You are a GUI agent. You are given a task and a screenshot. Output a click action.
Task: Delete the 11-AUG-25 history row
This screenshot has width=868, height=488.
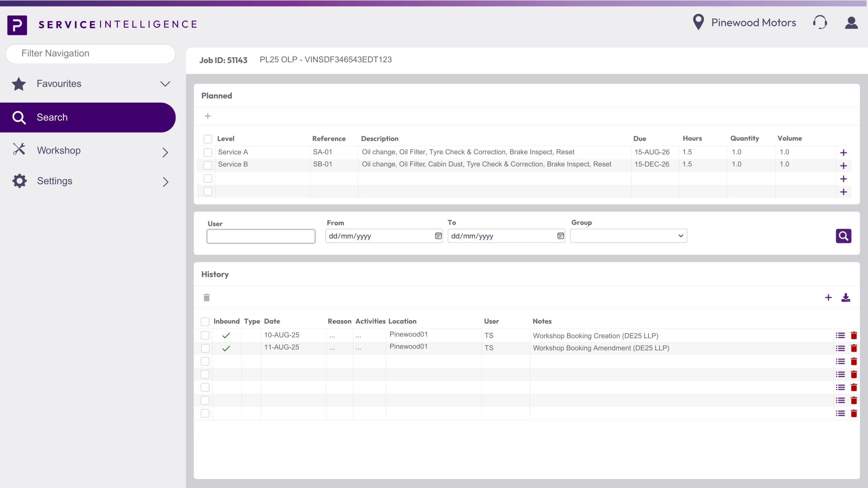(854, 348)
